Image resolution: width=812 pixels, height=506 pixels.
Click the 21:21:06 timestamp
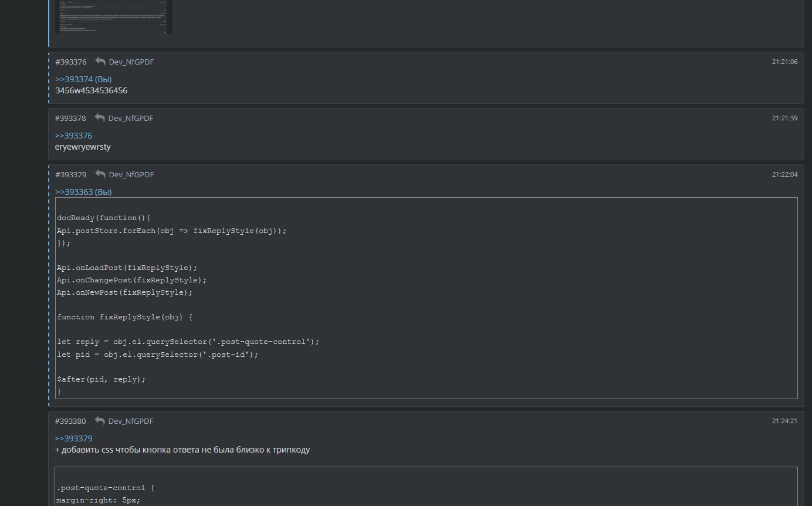(784, 62)
